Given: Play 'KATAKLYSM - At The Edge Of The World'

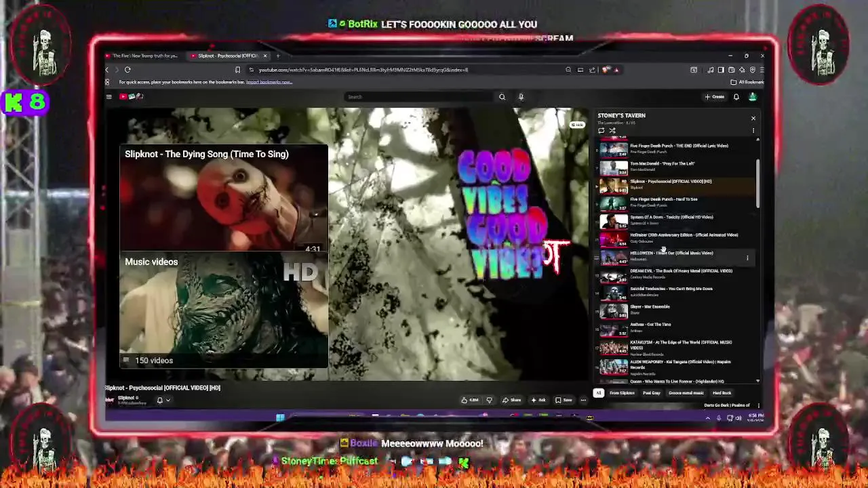Looking at the screenshot, I should [x=676, y=347].
